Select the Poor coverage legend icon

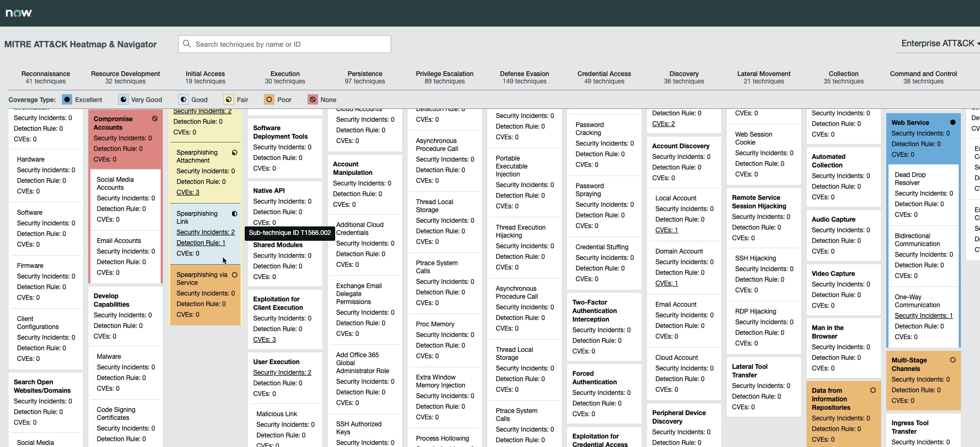coord(269,99)
